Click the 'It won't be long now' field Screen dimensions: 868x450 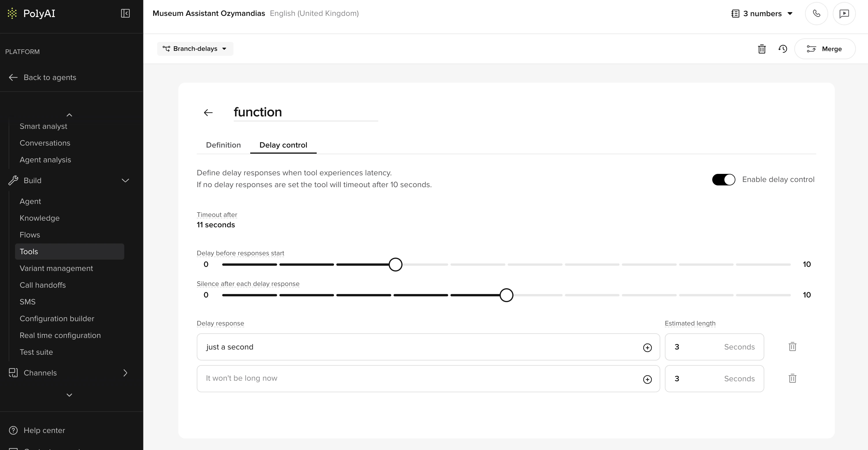[418, 379]
